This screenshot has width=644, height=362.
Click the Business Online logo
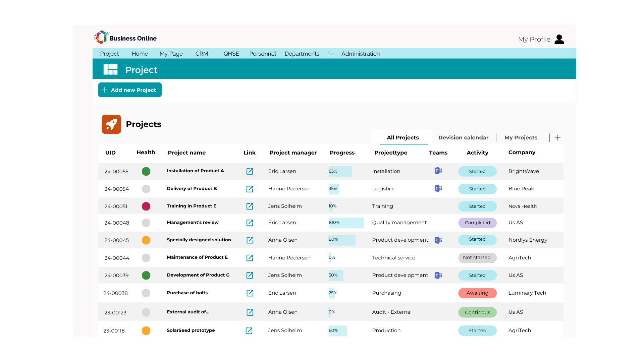coord(125,38)
